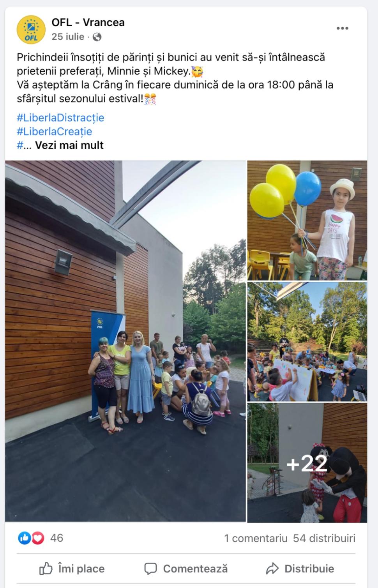Open the OFL Vrancea profile picture
The width and height of the screenshot is (378, 588).
click(31, 30)
